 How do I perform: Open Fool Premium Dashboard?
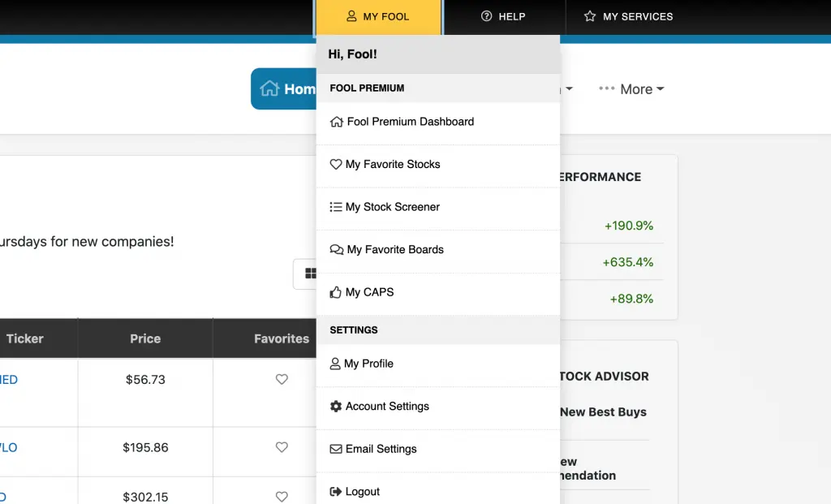point(437,122)
